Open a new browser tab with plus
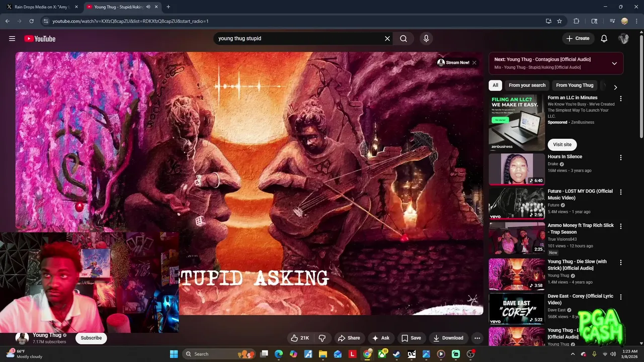644x362 pixels. 168,7
